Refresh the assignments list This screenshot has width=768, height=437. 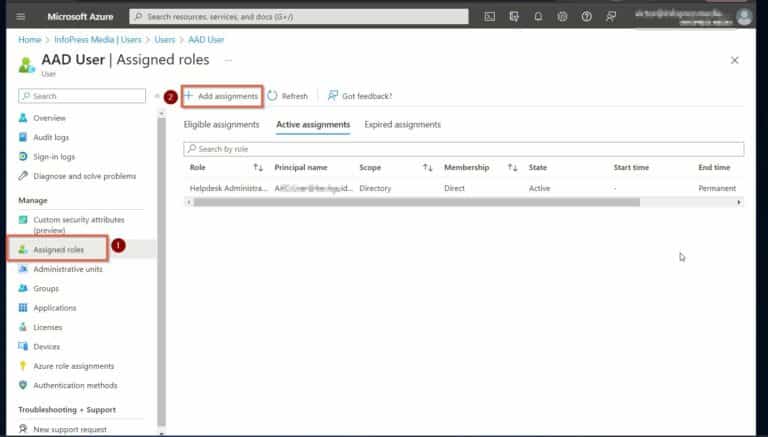click(x=288, y=96)
